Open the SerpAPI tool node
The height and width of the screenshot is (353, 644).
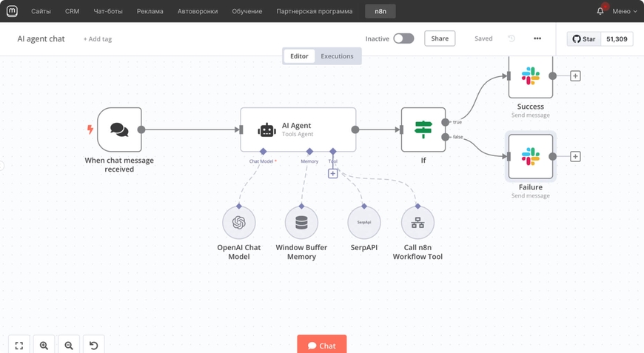[364, 223]
